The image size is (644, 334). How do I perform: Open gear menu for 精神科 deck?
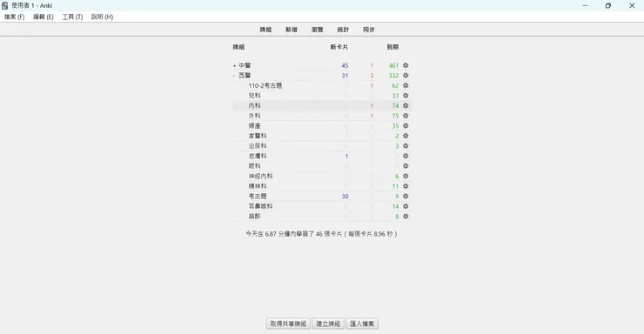[x=406, y=186]
